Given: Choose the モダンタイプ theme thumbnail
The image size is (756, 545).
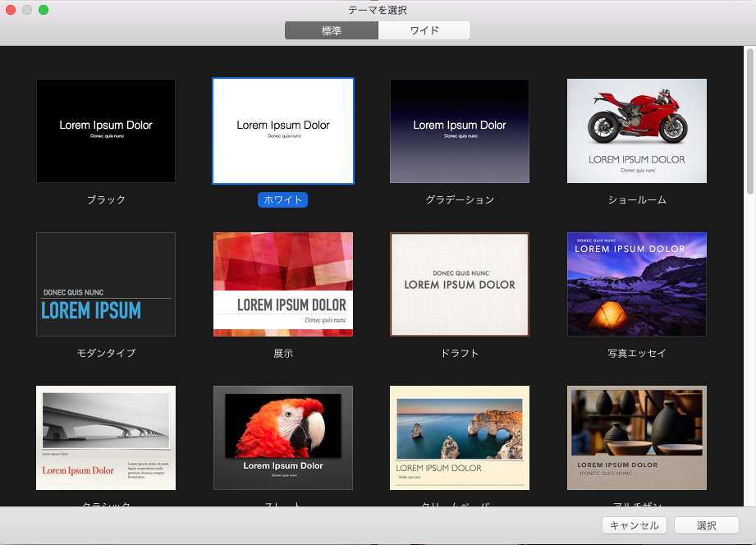Looking at the screenshot, I should coord(106,284).
